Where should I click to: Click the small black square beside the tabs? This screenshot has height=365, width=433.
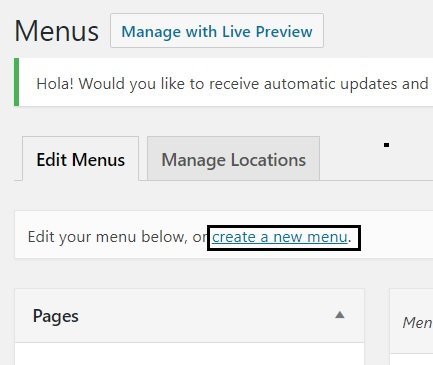(x=387, y=145)
